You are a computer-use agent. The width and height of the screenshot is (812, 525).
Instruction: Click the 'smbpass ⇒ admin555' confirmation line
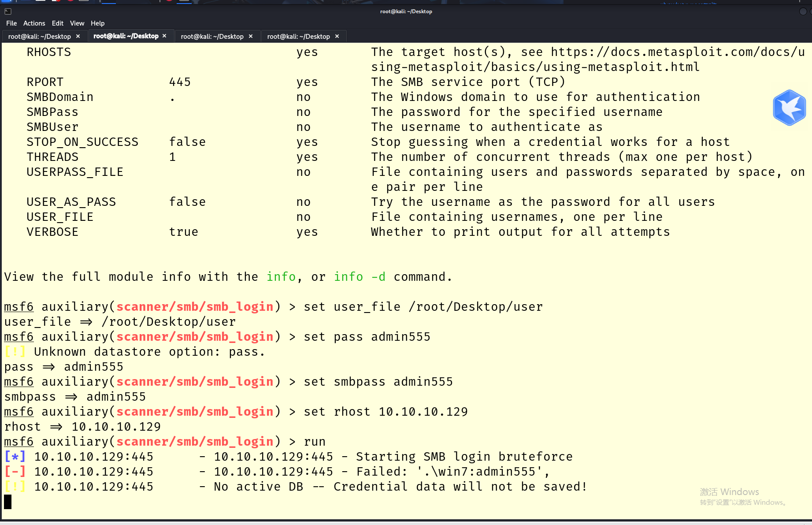tap(75, 397)
